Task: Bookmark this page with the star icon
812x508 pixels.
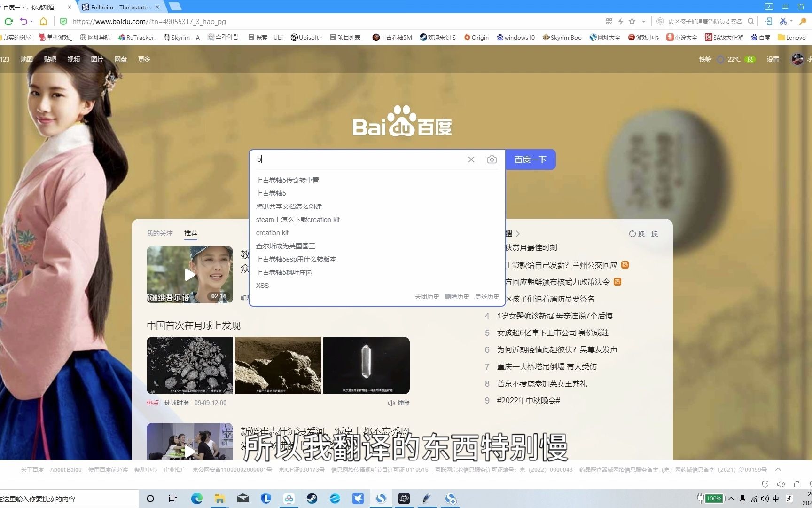Action: pyautogui.click(x=632, y=21)
